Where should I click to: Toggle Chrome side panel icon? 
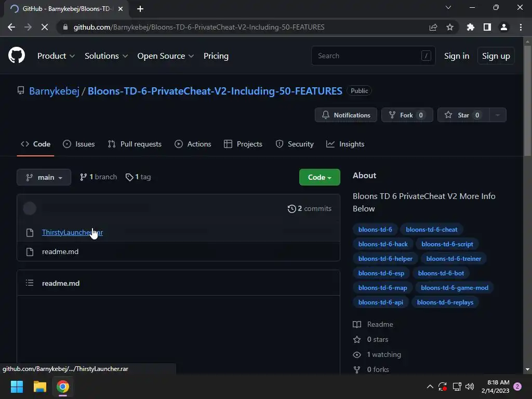pos(487,27)
